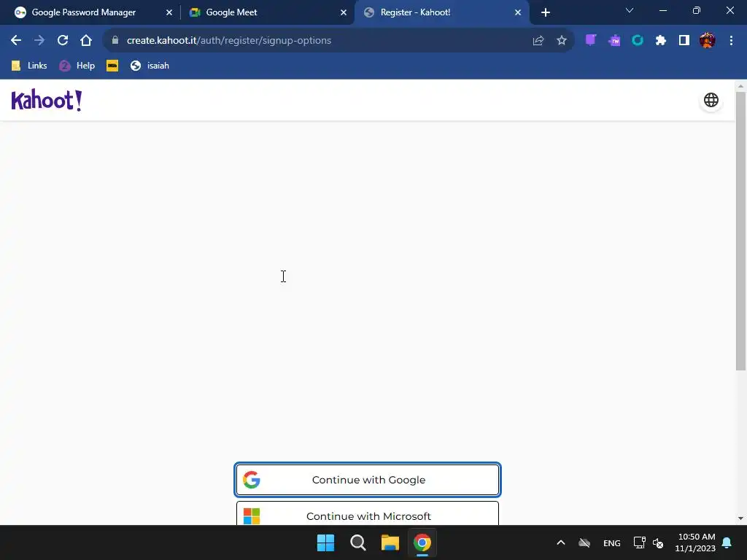Open the Windows Start menu

326,542
